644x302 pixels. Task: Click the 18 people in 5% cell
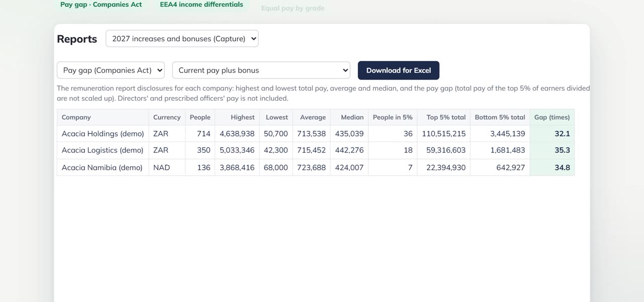click(393, 150)
